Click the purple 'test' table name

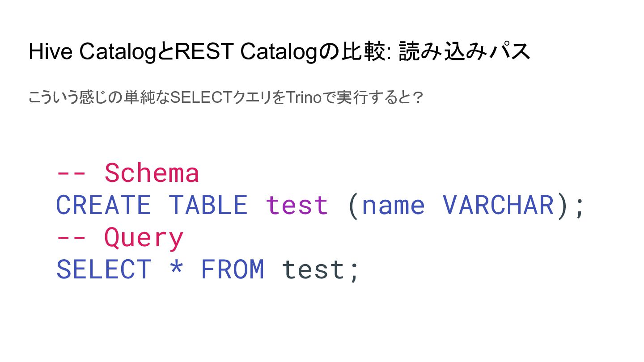click(297, 206)
